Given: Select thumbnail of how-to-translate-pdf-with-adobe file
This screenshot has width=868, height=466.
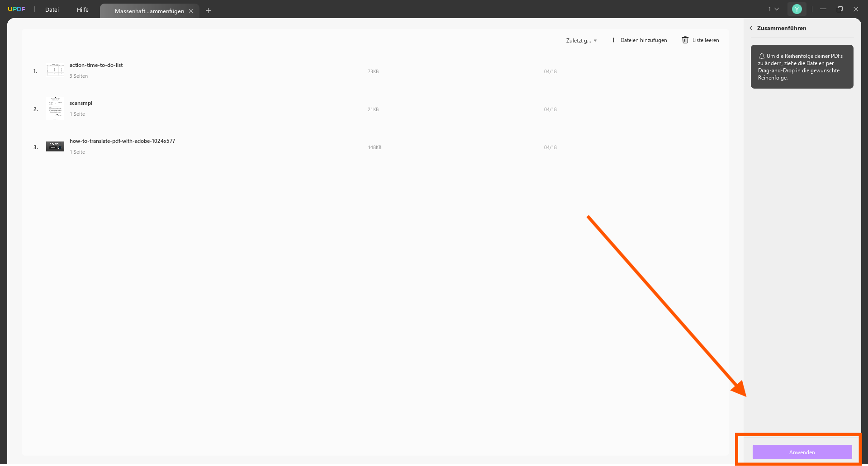Looking at the screenshot, I should click(55, 146).
